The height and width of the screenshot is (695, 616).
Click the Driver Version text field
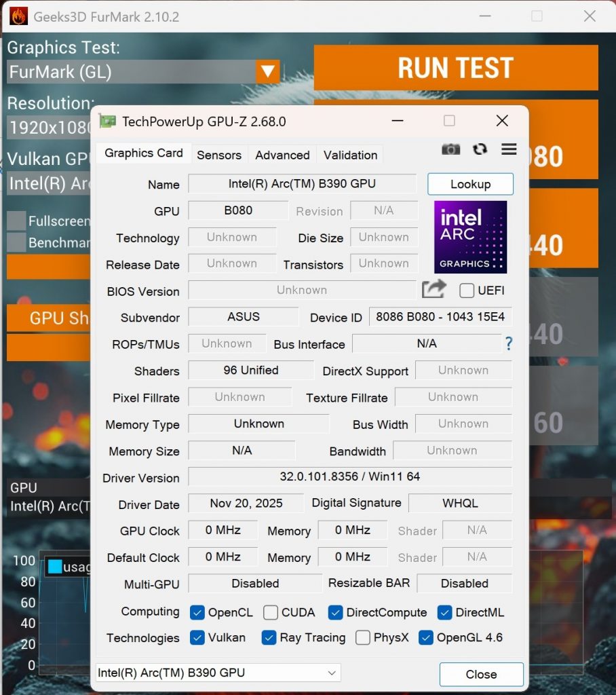349,477
